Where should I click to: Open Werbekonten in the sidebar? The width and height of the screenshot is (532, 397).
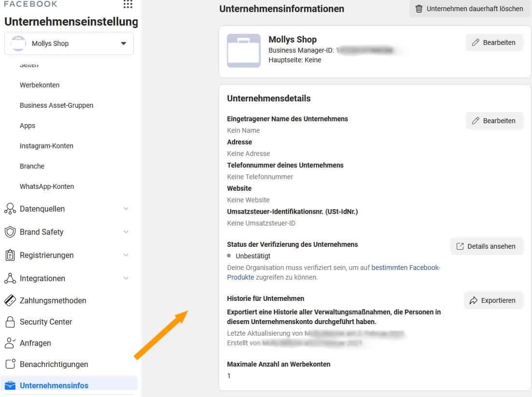pos(40,85)
